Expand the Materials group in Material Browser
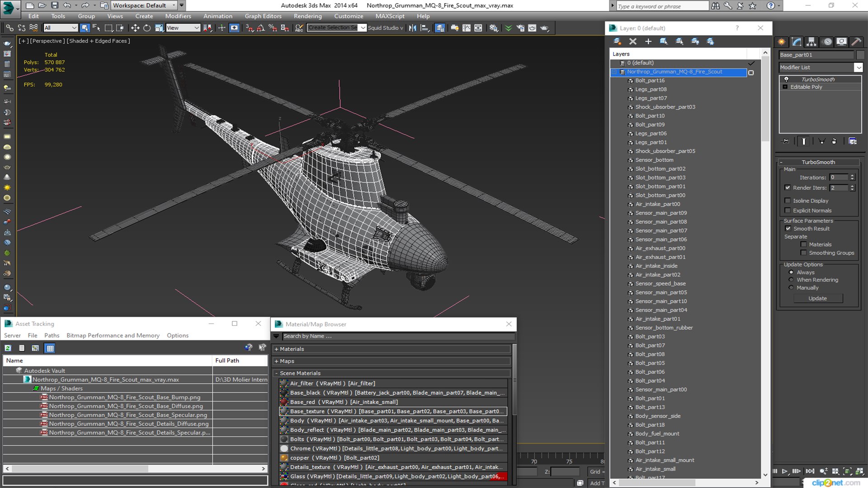Viewport: 868px width, 488px height. (276, 349)
